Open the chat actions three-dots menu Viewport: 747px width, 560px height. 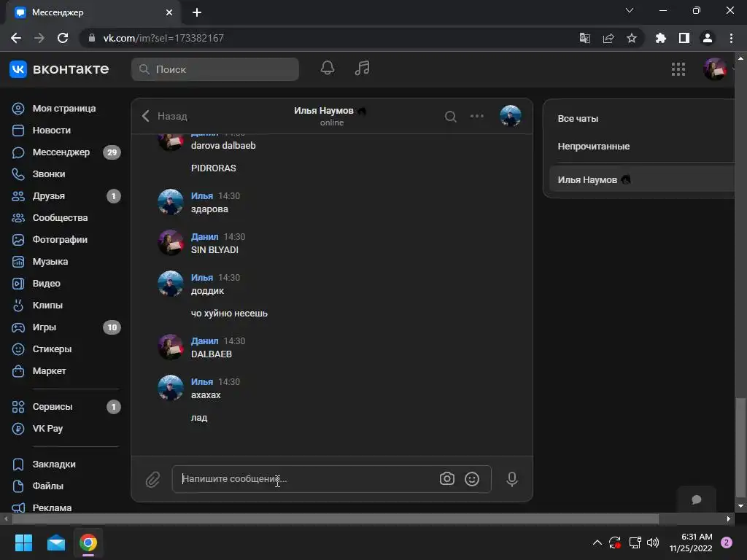(x=477, y=116)
